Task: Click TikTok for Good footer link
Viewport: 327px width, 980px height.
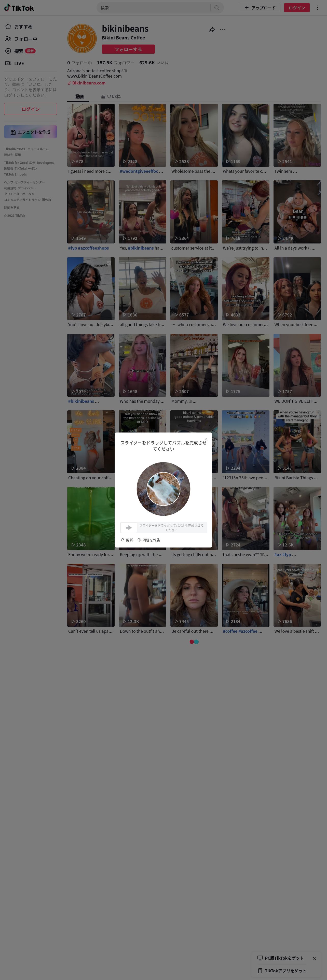Action: pyautogui.click(x=16, y=163)
